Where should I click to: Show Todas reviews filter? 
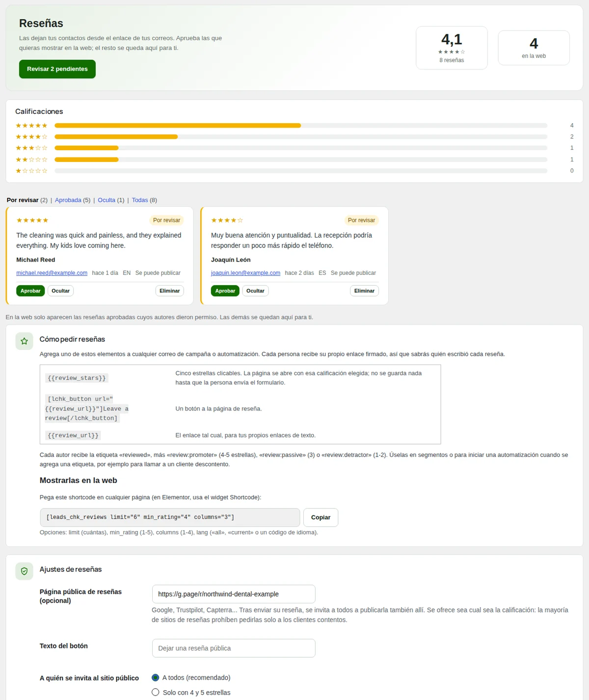click(140, 200)
